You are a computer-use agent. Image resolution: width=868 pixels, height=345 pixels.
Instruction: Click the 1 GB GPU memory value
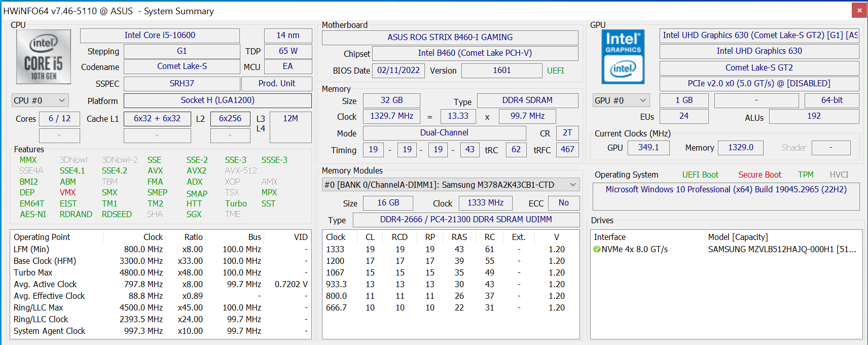(684, 100)
